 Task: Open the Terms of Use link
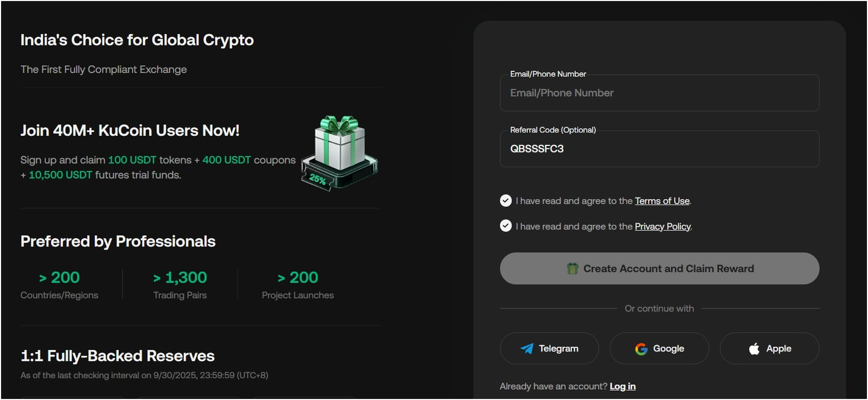tap(662, 201)
